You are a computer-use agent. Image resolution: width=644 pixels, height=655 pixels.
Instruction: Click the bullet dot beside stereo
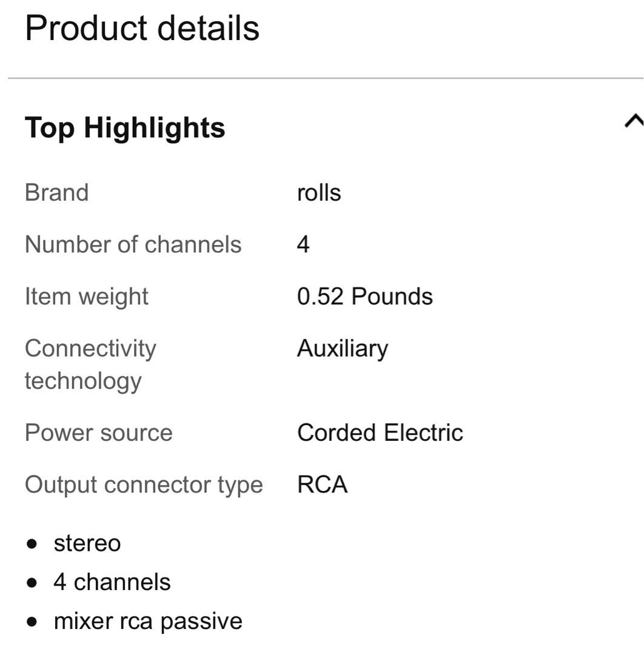coord(32,544)
